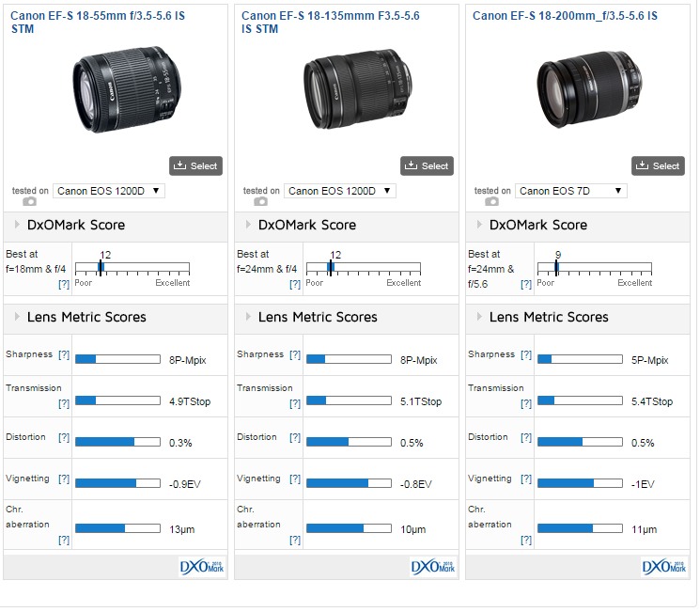Viewport: 700px width, 612px height.
Task: Collapse Lens Metric Scores section of 18-200mm lens
Action: click(x=479, y=318)
